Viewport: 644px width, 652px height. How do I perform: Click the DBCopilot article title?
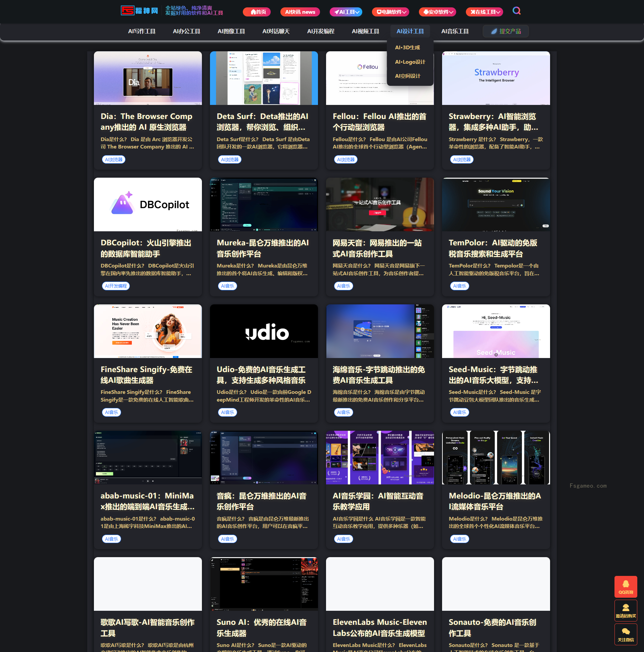tap(146, 248)
